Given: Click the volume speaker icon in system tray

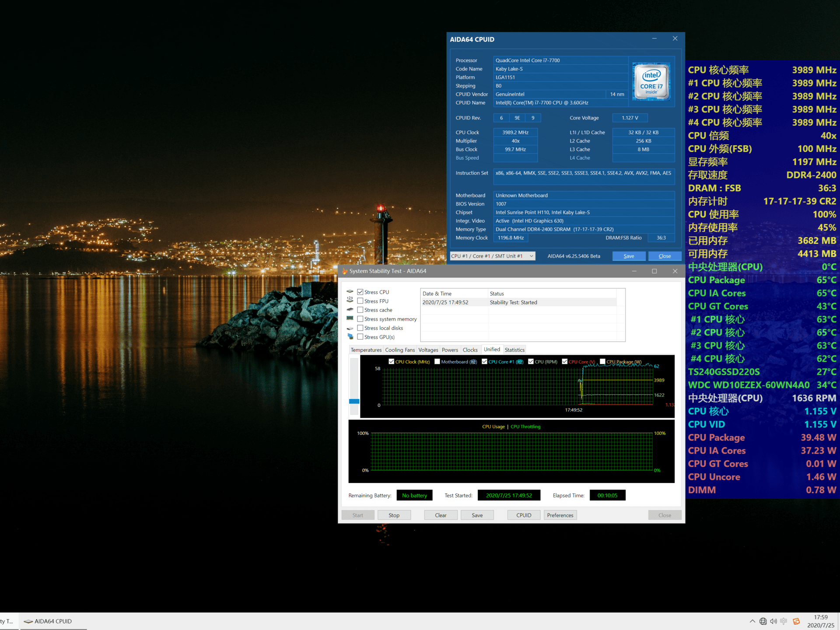Looking at the screenshot, I should [x=773, y=621].
